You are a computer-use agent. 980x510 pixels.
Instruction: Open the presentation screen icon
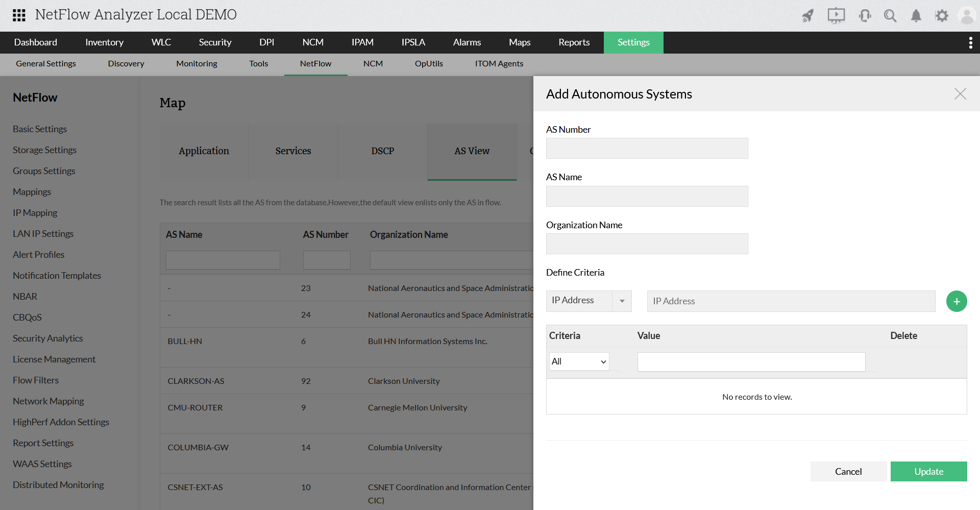tap(836, 16)
